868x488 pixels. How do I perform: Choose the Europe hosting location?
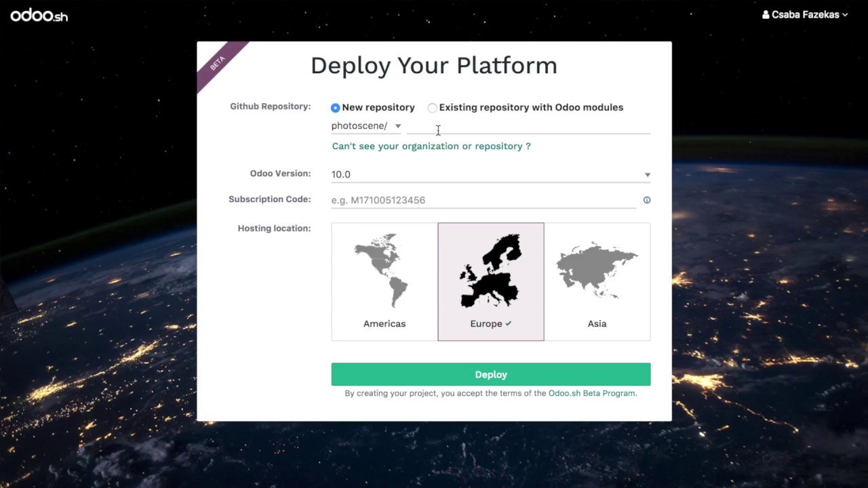pyautogui.click(x=491, y=281)
